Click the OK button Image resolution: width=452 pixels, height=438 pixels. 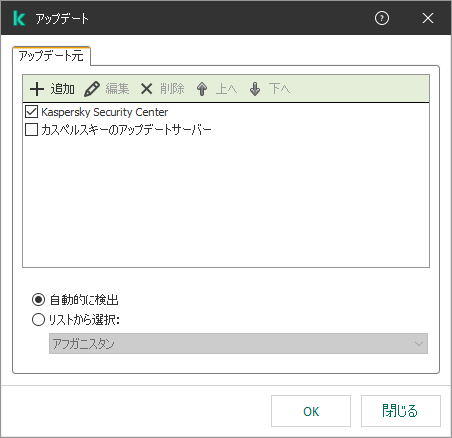[x=311, y=411]
